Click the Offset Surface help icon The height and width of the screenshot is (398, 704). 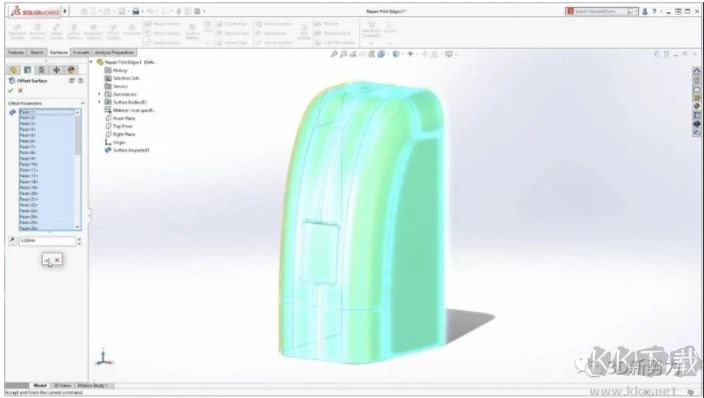pos(71,80)
